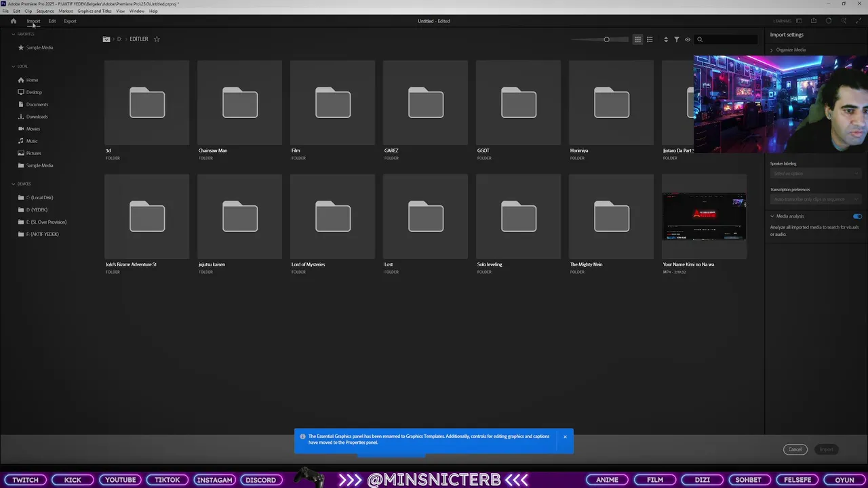Select the D: (YEDEK) device
Viewport: 868px width, 488px height.
(x=33, y=209)
